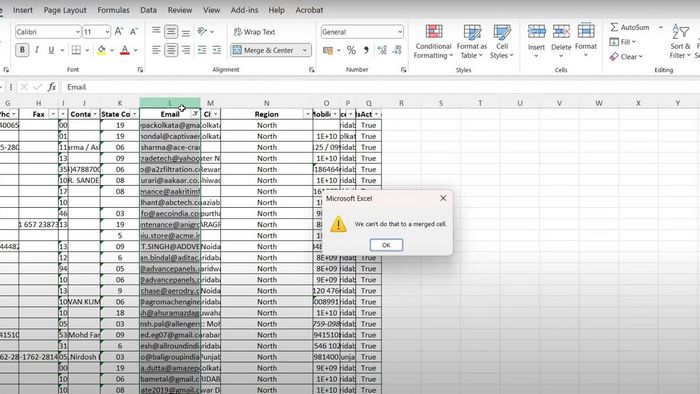Align text left
This screenshot has width=700, height=394.
156,50
